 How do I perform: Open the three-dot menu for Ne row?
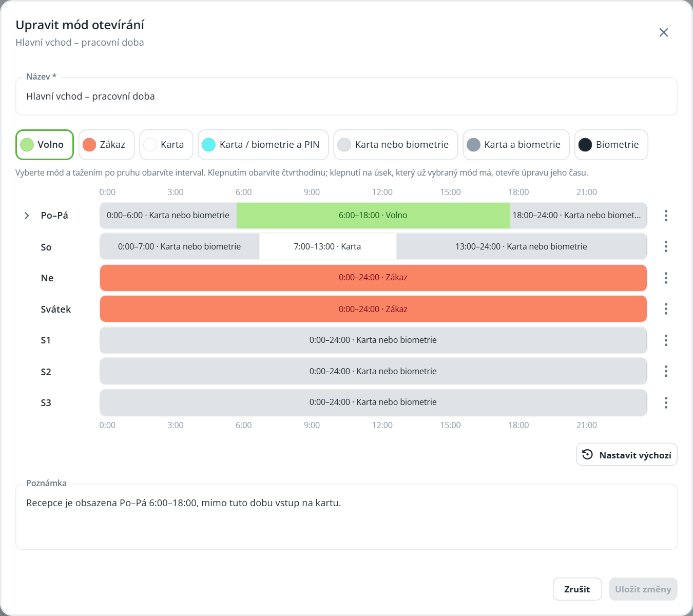coord(666,278)
